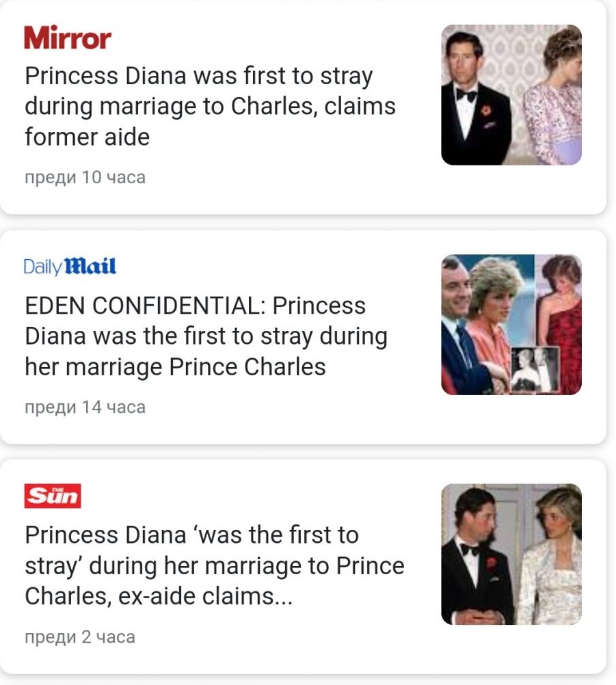
Task: Click the Daily Mail logo
Action: pyautogui.click(x=70, y=266)
